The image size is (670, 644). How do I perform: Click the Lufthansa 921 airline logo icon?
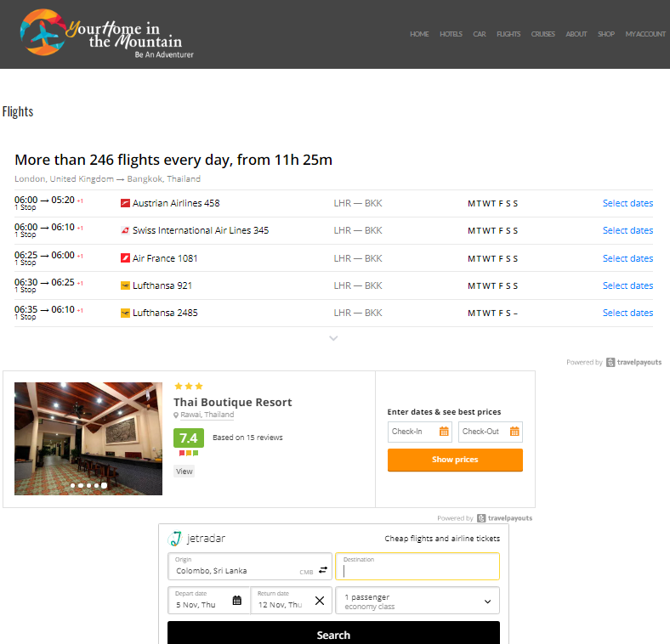[x=125, y=285]
